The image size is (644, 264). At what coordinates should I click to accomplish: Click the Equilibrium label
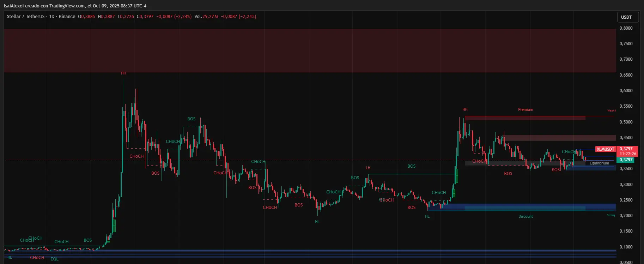(x=599, y=163)
